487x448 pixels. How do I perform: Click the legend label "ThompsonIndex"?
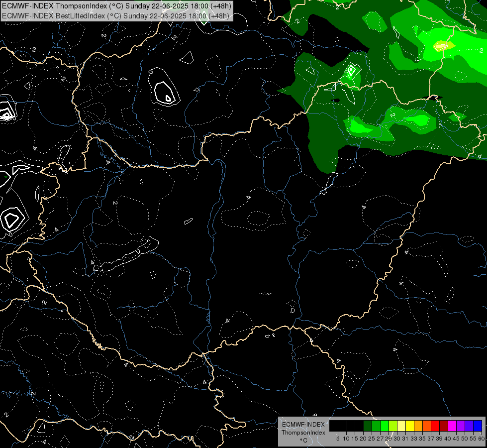coord(303,433)
